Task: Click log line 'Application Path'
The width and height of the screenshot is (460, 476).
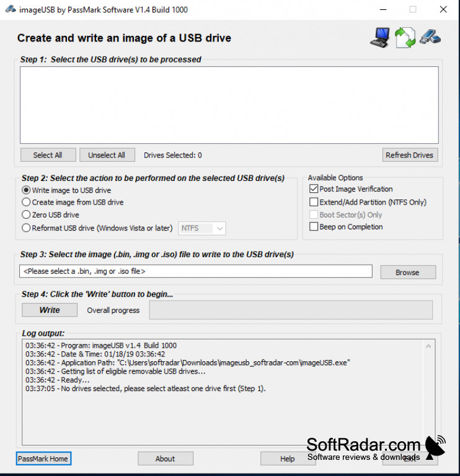Action: [x=188, y=363]
